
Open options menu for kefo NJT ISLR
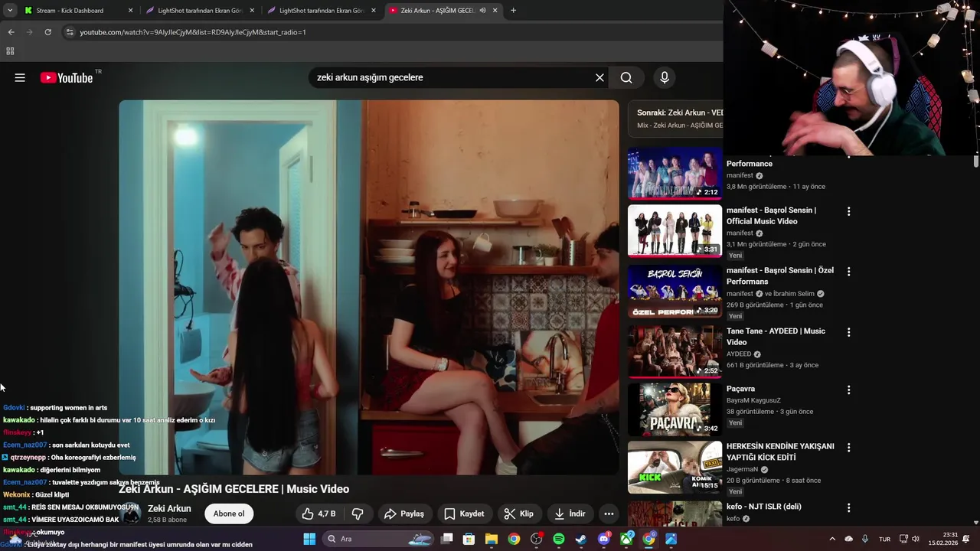coord(848,507)
